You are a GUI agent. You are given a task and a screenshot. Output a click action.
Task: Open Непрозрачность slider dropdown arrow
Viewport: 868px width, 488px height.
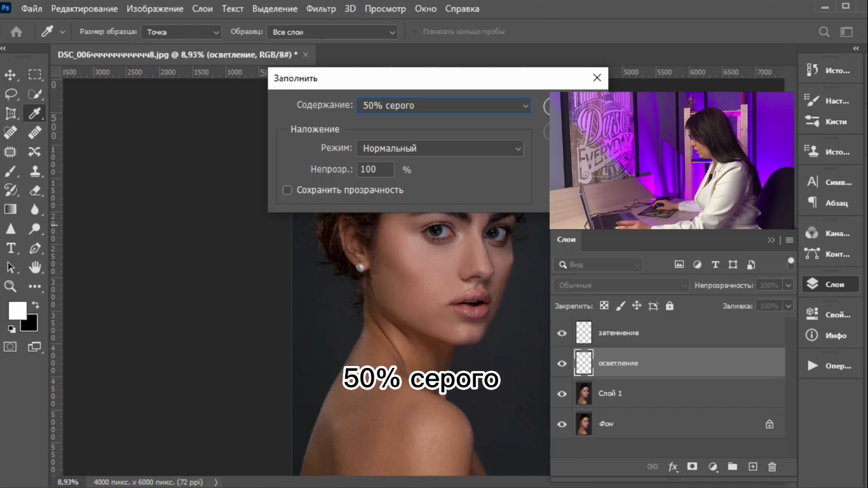789,285
